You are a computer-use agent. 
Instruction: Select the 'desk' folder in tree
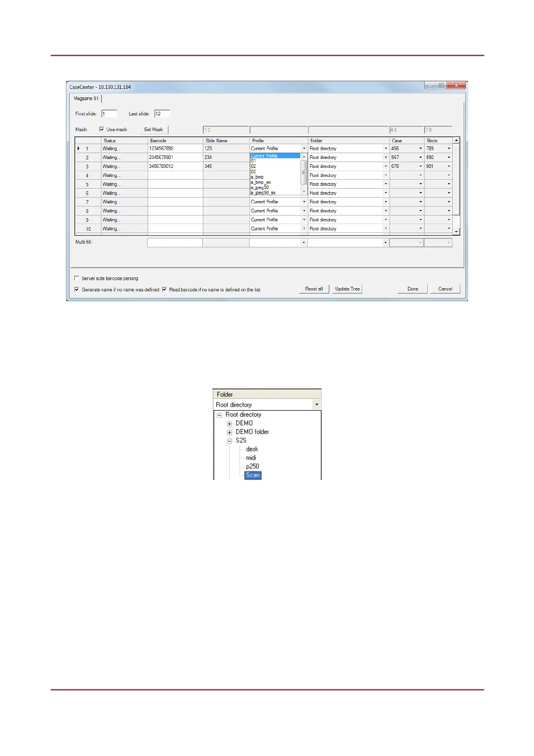(252, 449)
